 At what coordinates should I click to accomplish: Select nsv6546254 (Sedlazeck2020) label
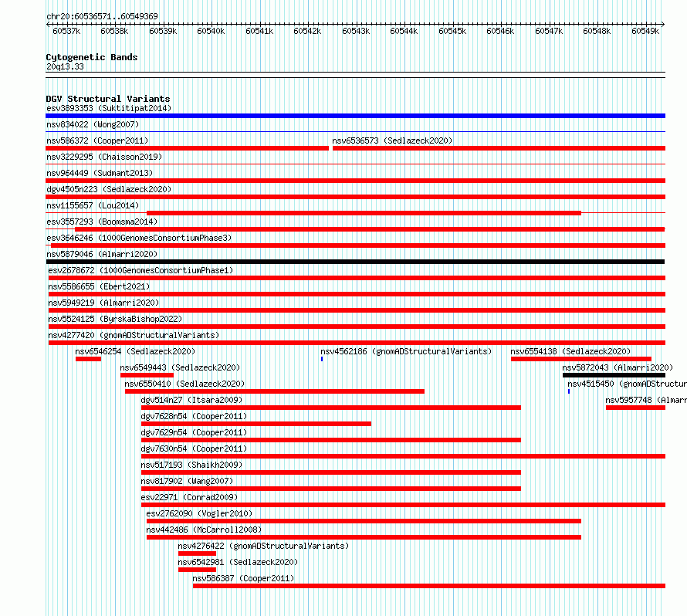(135, 351)
